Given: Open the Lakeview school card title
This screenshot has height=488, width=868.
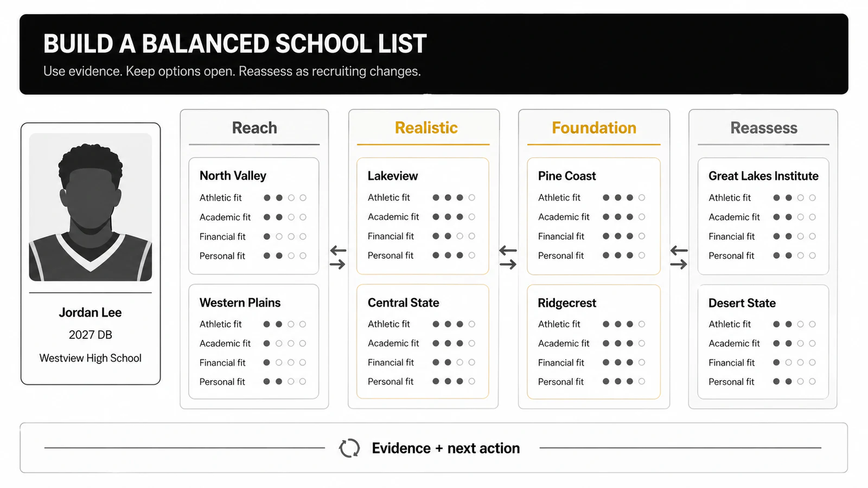Looking at the screenshot, I should [393, 176].
